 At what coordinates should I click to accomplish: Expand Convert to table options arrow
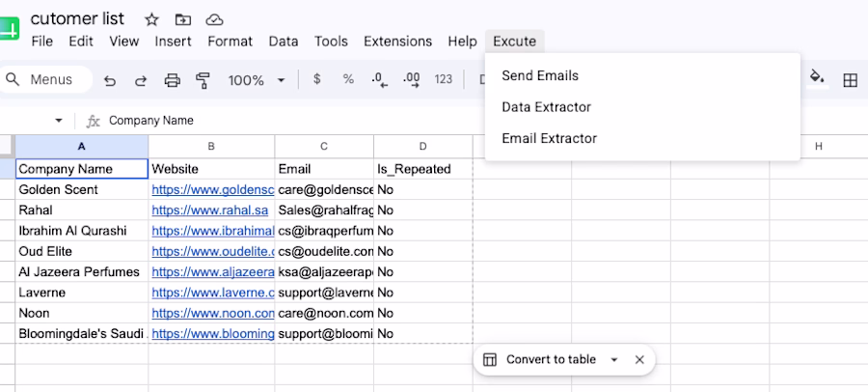tap(614, 360)
